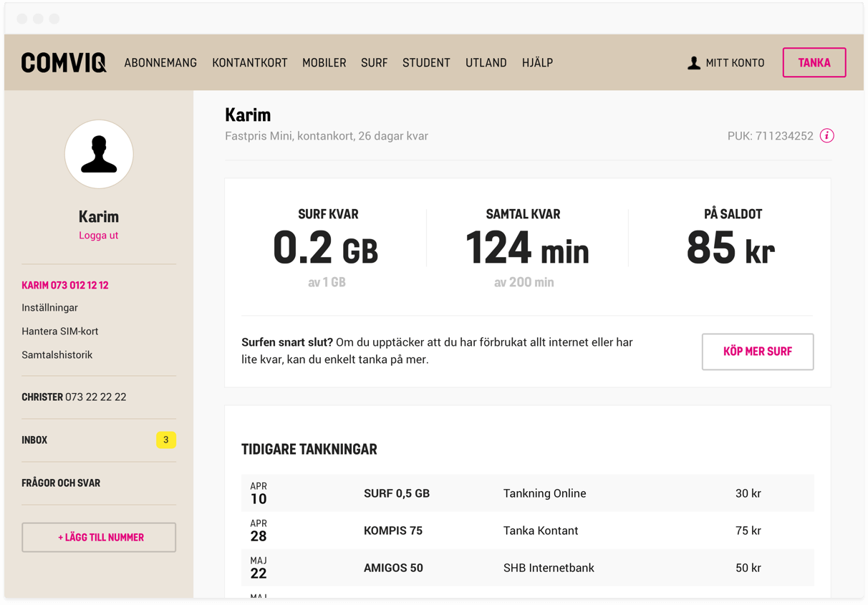868x605 pixels.
Task: Click the 85 kr balance value
Action: click(x=730, y=248)
